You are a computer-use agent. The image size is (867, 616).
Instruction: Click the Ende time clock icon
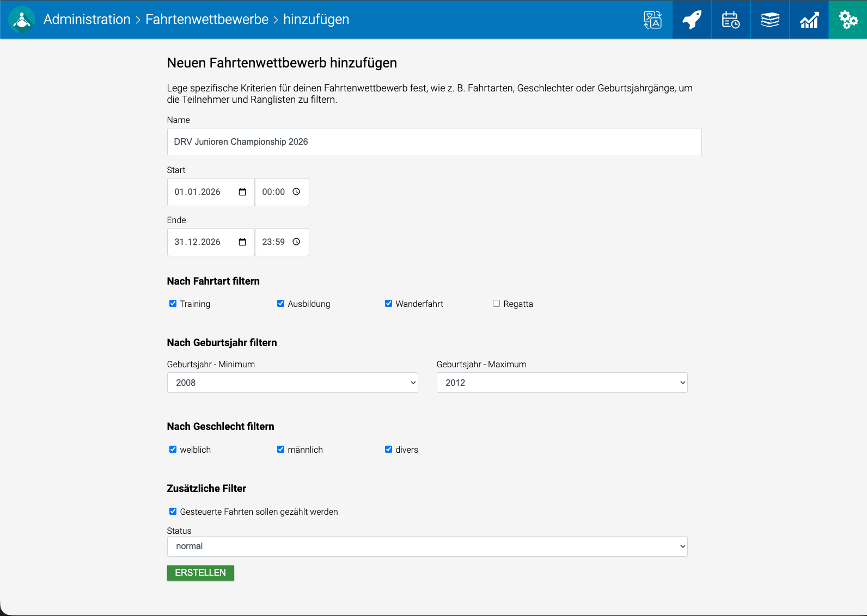[x=296, y=242]
